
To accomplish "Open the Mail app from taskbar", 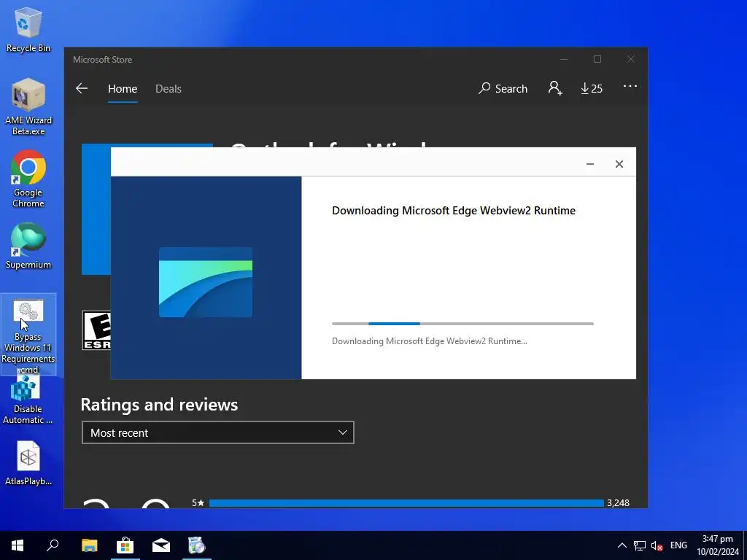I will tap(161, 545).
